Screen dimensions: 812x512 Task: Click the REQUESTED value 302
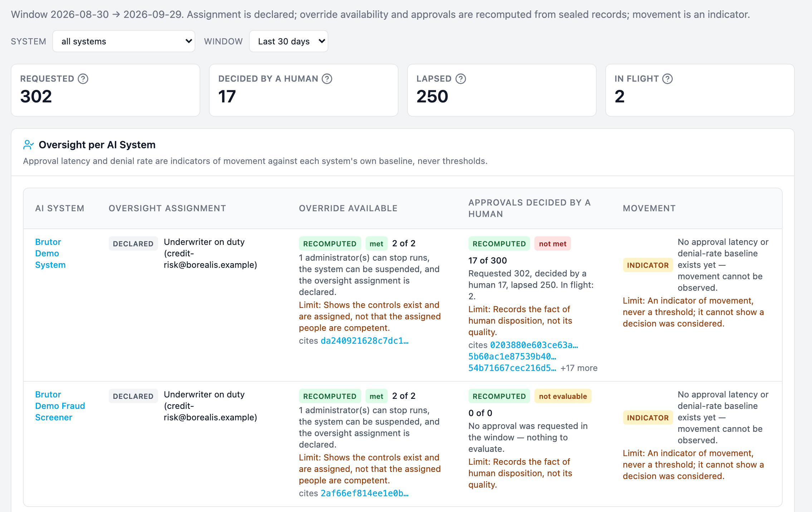coord(36,97)
